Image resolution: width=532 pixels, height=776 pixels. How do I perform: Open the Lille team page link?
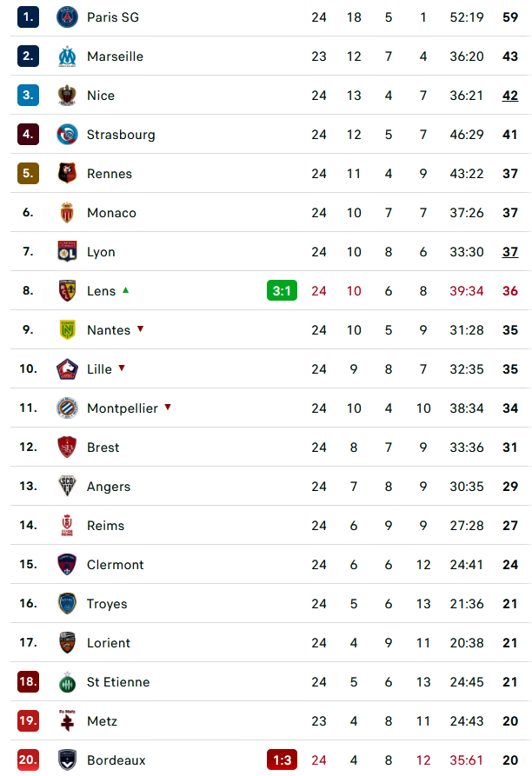pyautogui.click(x=99, y=369)
